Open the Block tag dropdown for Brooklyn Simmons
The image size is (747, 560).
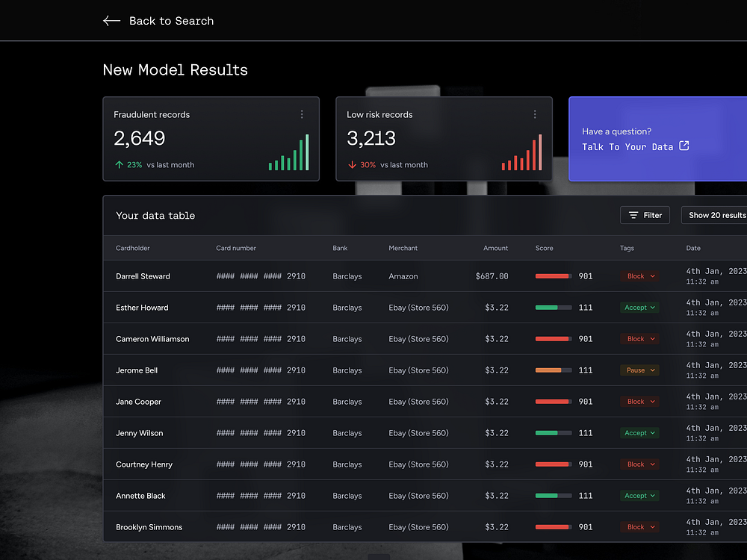(x=639, y=526)
